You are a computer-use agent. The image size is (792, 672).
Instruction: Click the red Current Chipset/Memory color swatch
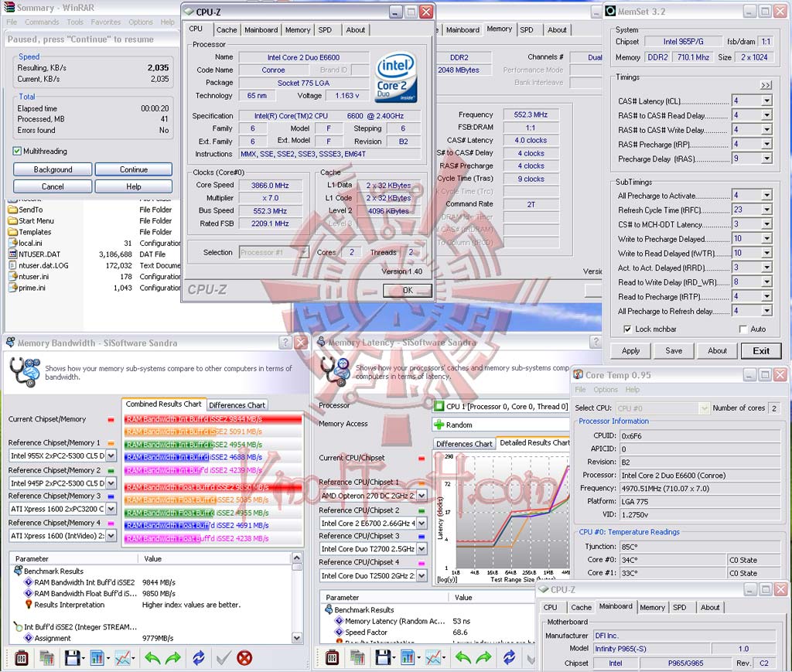[111, 420]
